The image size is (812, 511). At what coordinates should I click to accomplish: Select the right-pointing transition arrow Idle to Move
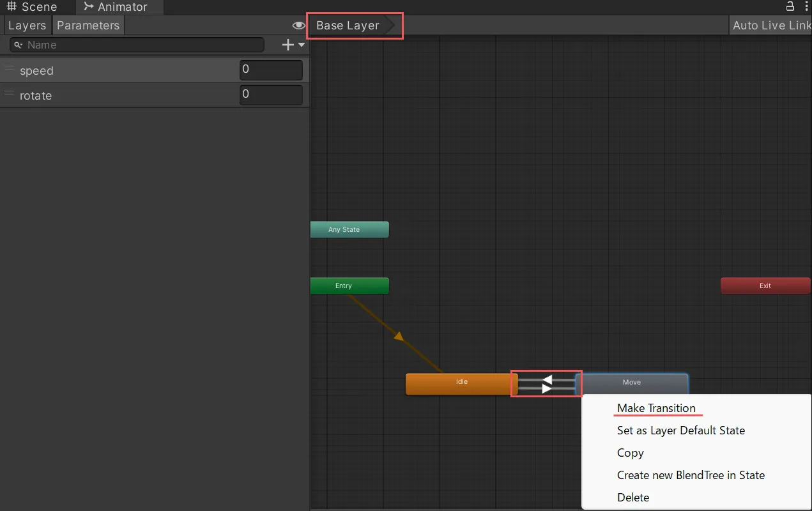click(546, 388)
